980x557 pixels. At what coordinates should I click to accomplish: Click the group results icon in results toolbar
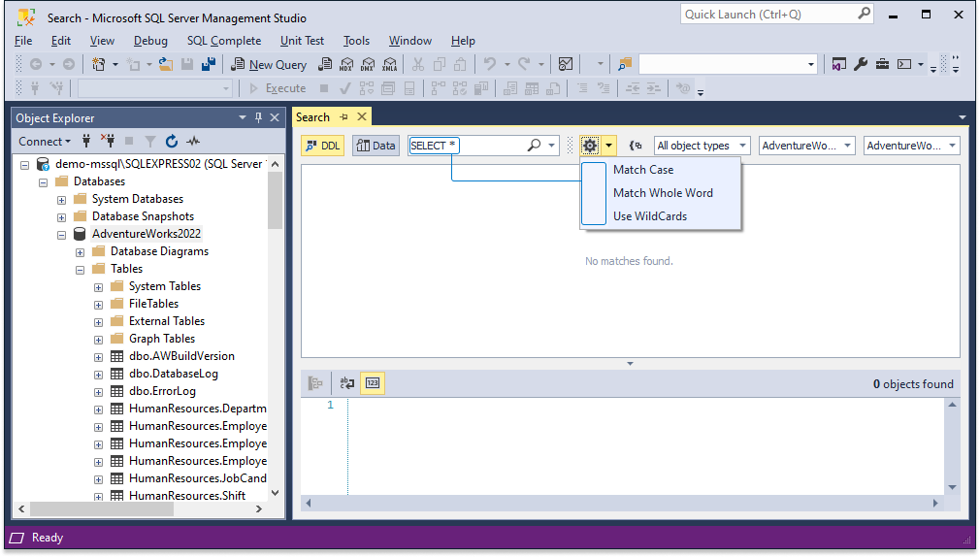click(315, 383)
